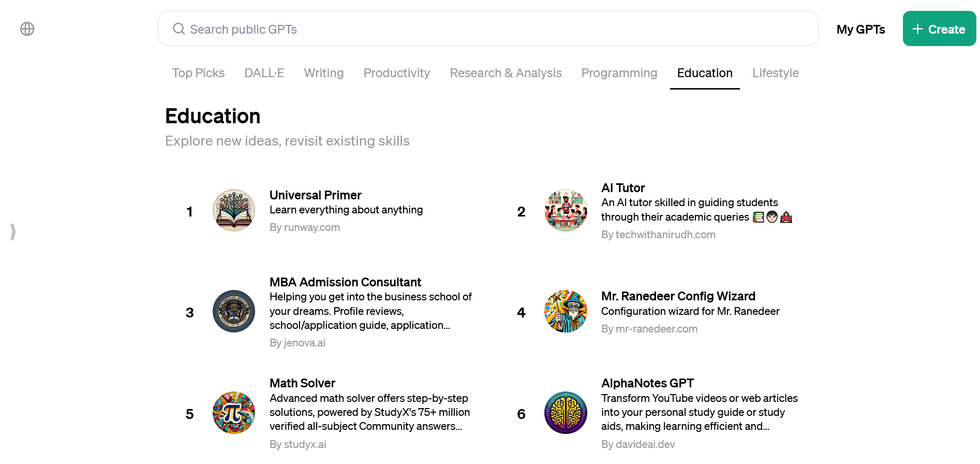The image size is (980, 464).
Task: Open the Universal Primer book avatar
Action: 234,210
